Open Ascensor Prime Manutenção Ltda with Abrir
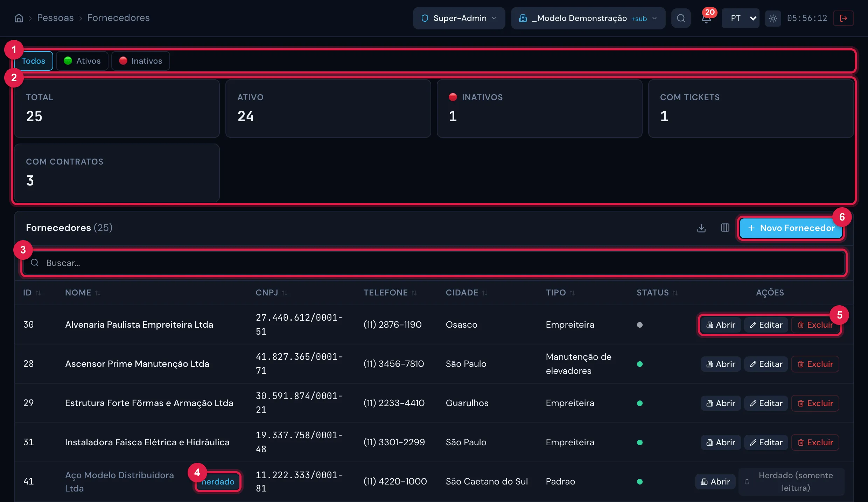 pyautogui.click(x=721, y=364)
